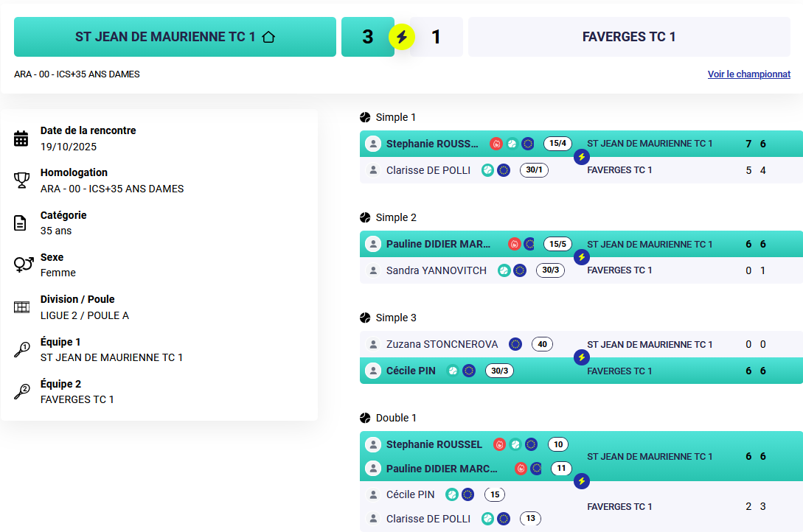Click the document icon beside Catégorie
Screen dimensions: 803x532
point(21,223)
